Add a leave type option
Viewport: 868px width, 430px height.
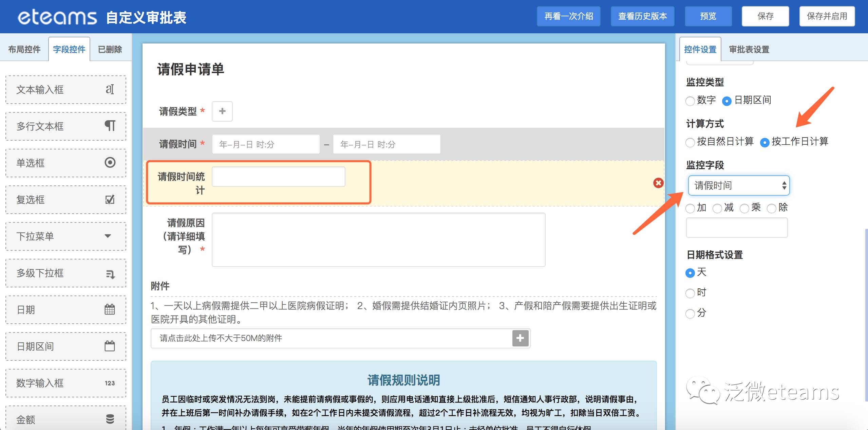coord(222,111)
